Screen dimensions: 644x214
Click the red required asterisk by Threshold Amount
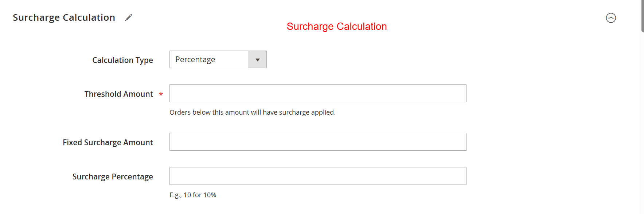pyautogui.click(x=161, y=94)
